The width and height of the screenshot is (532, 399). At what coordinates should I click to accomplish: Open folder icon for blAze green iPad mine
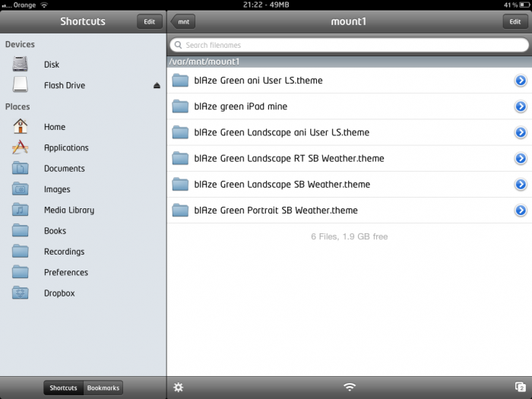click(x=180, y=106)
